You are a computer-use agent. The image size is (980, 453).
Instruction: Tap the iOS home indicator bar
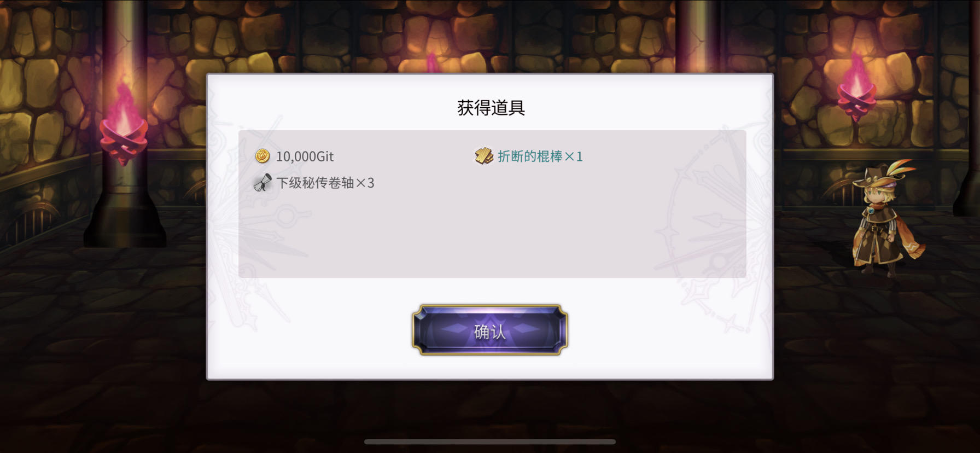490,442
